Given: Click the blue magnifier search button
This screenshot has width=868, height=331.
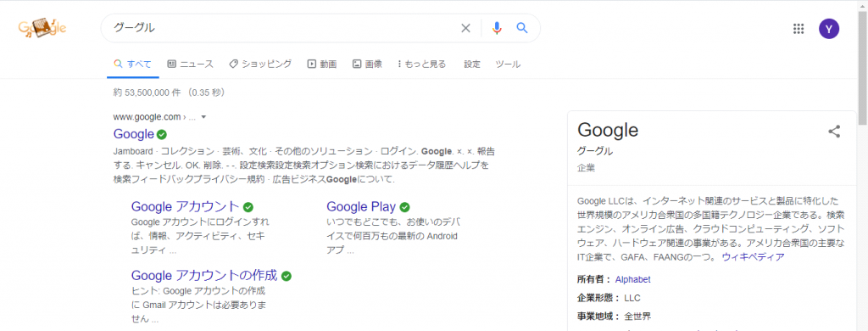Looking at the screenshot, I should click(x=522, y=28).
